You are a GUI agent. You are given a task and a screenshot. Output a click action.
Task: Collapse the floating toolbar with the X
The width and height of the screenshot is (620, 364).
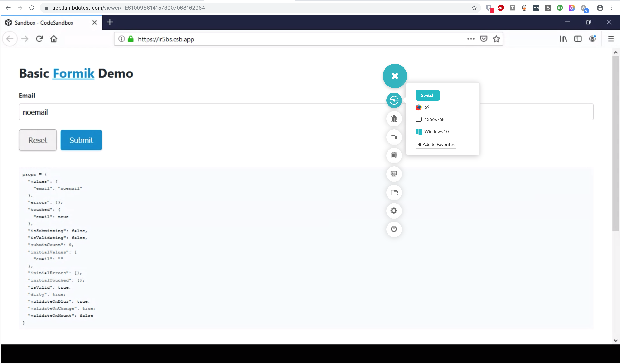[395, 76]
